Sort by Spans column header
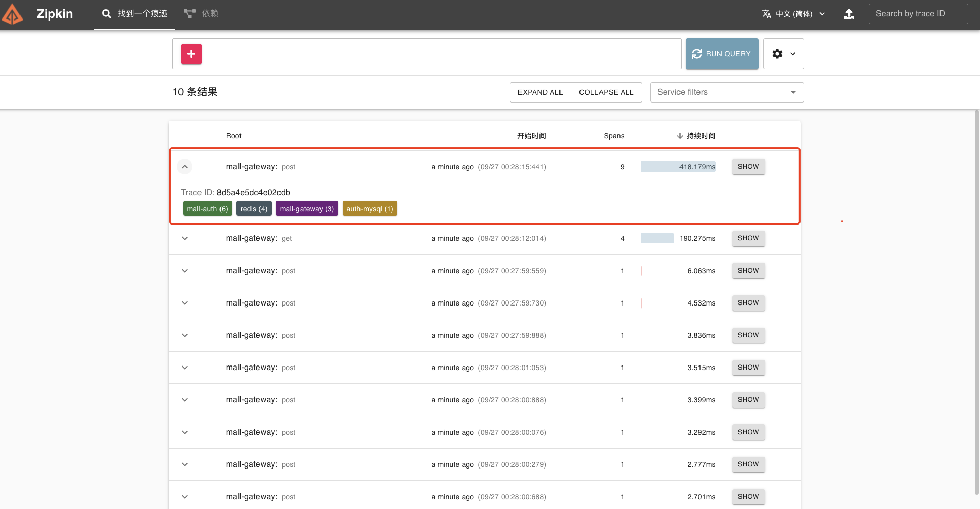The image size is (980, 509). [x=614, y=136]
